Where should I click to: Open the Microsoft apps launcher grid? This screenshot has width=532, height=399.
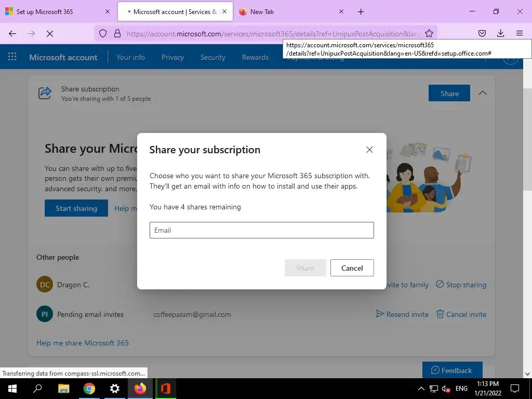click(x=12, y=57)
